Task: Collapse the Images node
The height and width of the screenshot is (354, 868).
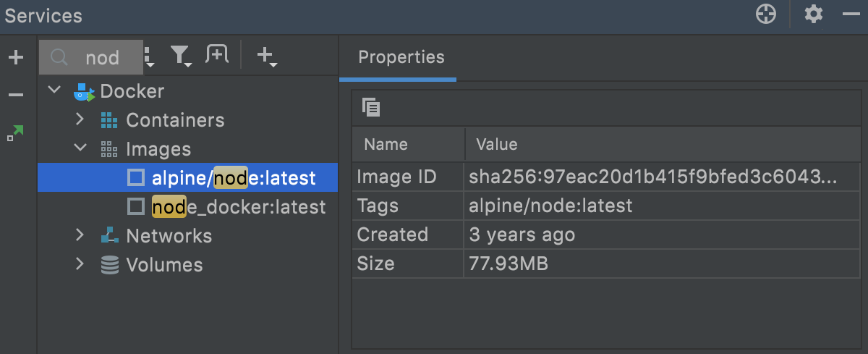Action: 80,148
